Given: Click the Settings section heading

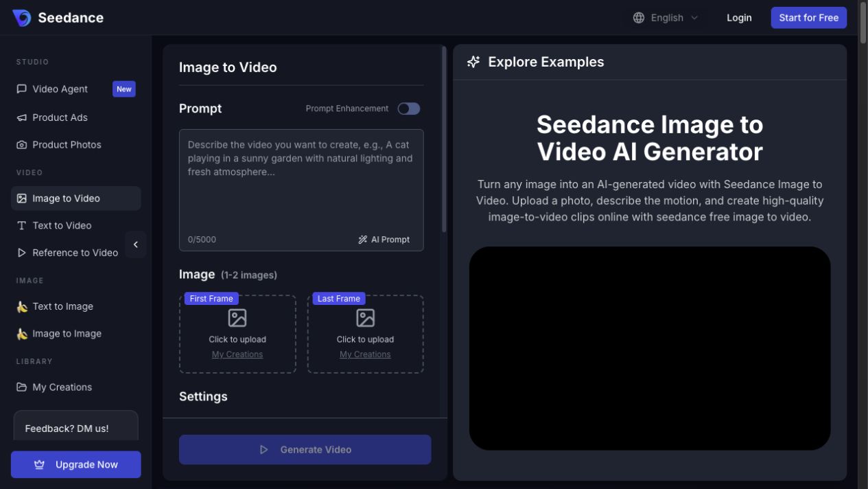Looking at the screenshot, I should coord(203,396).
